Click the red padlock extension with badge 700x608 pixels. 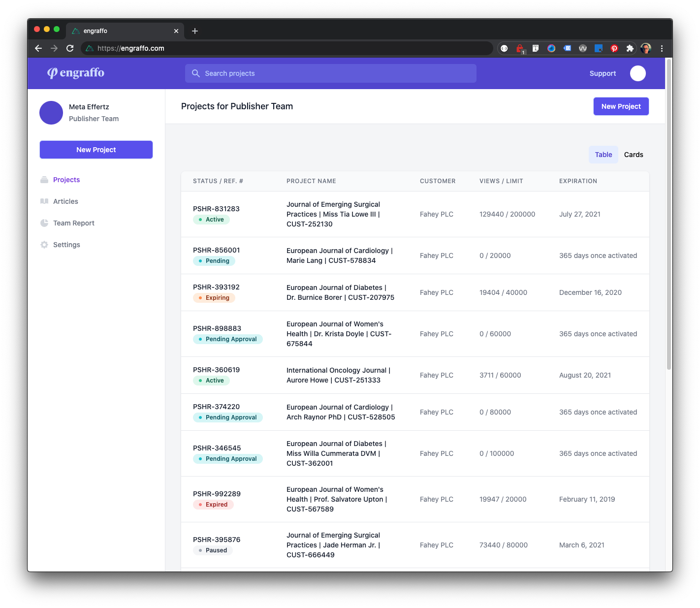tap(520, 48)
